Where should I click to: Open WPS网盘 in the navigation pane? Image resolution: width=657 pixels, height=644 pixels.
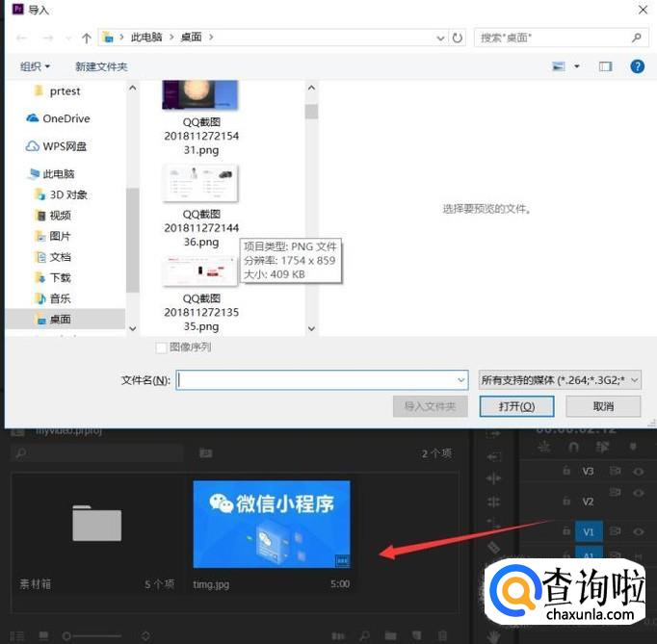[56, 146]
